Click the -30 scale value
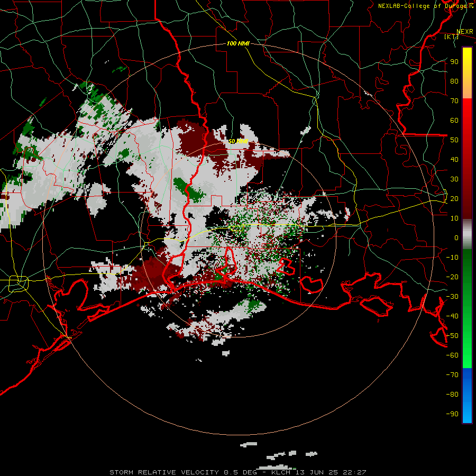This screenshot has width=476, height=476. [452, 297]
